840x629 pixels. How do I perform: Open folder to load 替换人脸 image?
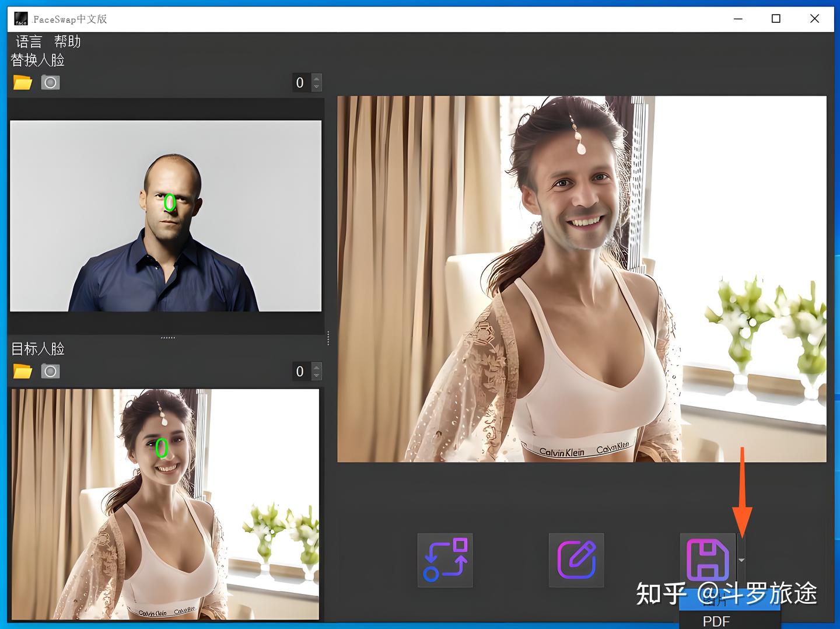coord(23,82)
